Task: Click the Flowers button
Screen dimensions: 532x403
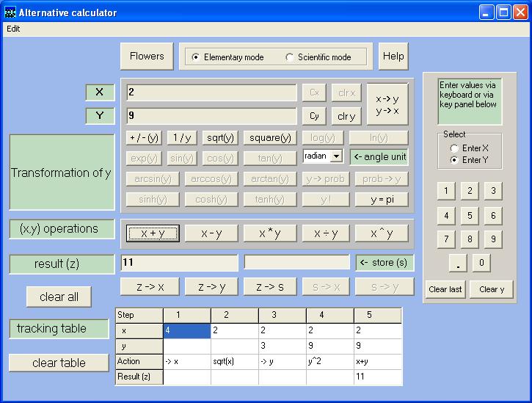Action: pos(147,57)
